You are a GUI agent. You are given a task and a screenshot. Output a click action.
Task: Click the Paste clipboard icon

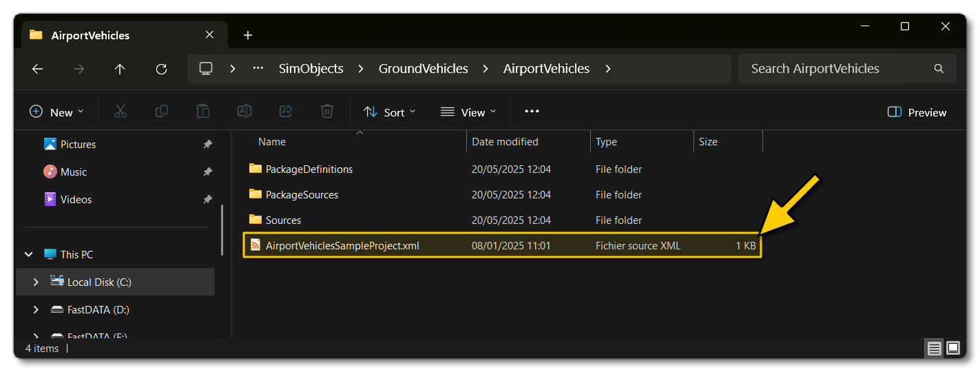click(x=203, y=112)
